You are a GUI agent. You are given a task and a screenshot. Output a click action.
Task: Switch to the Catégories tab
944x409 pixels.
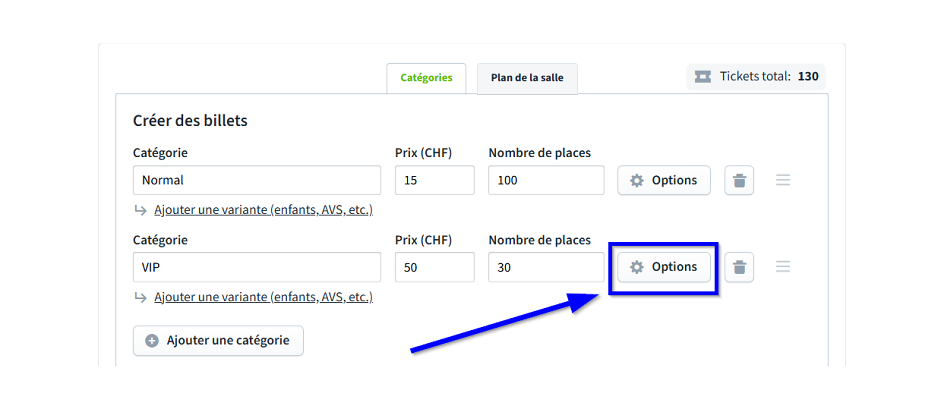[x=426, y=77]
